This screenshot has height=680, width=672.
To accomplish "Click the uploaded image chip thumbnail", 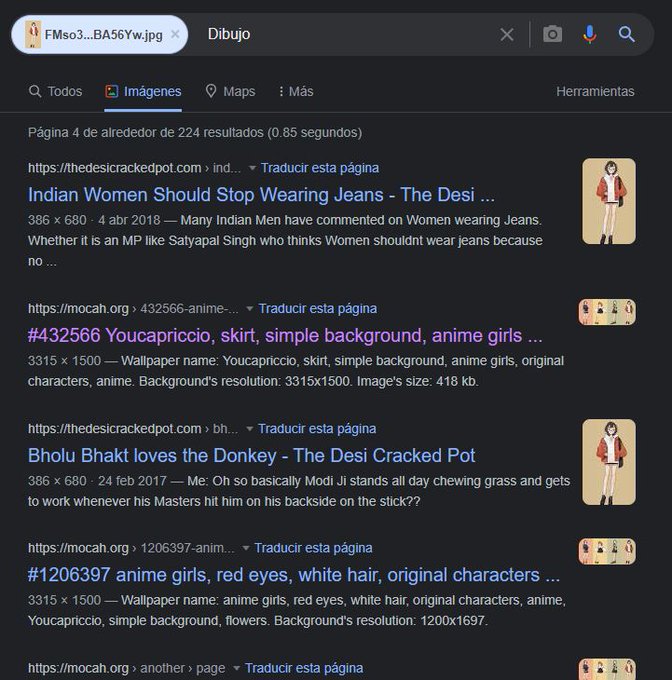I will [x=33, y=34].
